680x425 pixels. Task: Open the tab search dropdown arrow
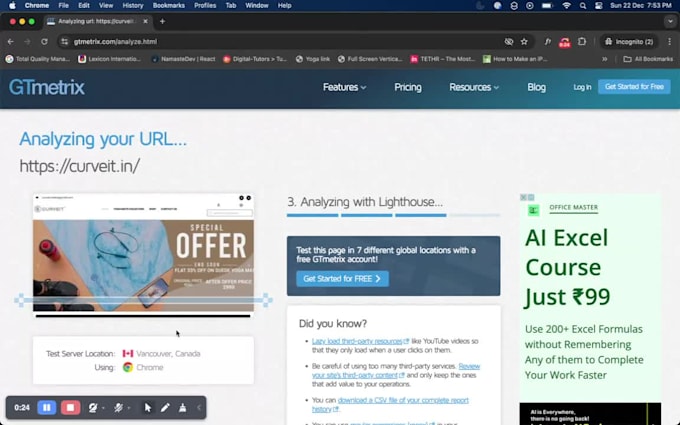coord(670,21)
